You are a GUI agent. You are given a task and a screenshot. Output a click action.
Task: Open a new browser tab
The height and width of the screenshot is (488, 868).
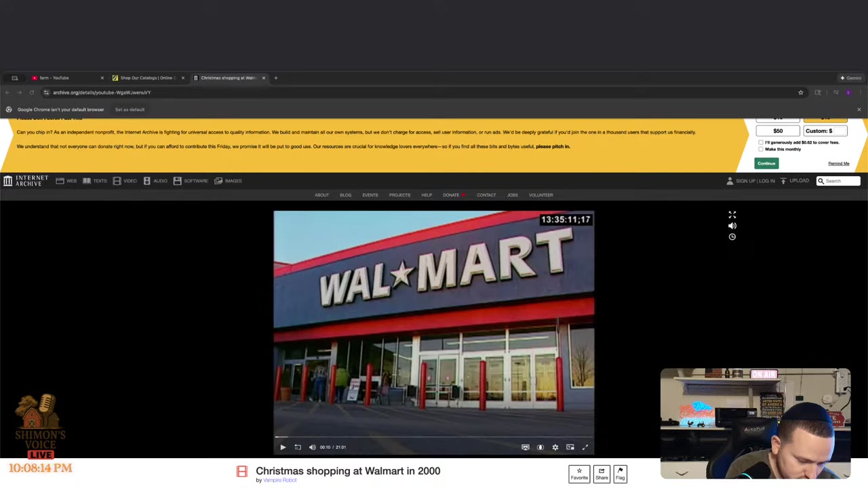click(x=276, y=78)
